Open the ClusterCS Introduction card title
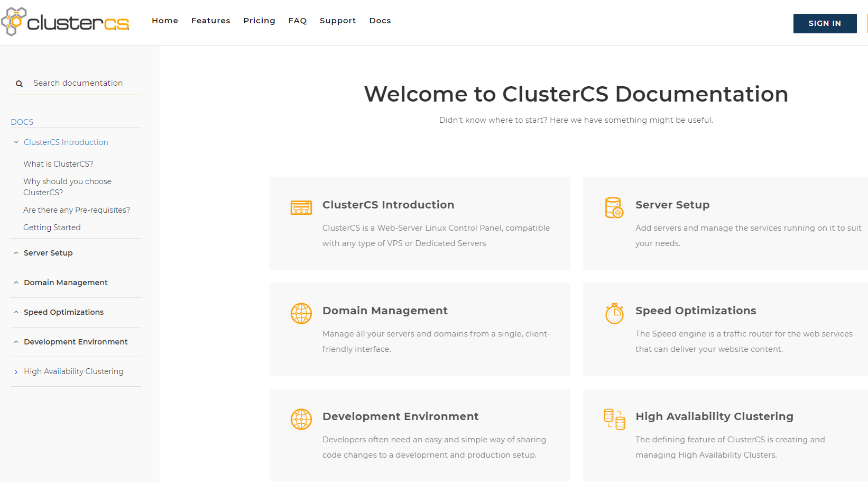868x482 pixels. [x=389, y=205]
